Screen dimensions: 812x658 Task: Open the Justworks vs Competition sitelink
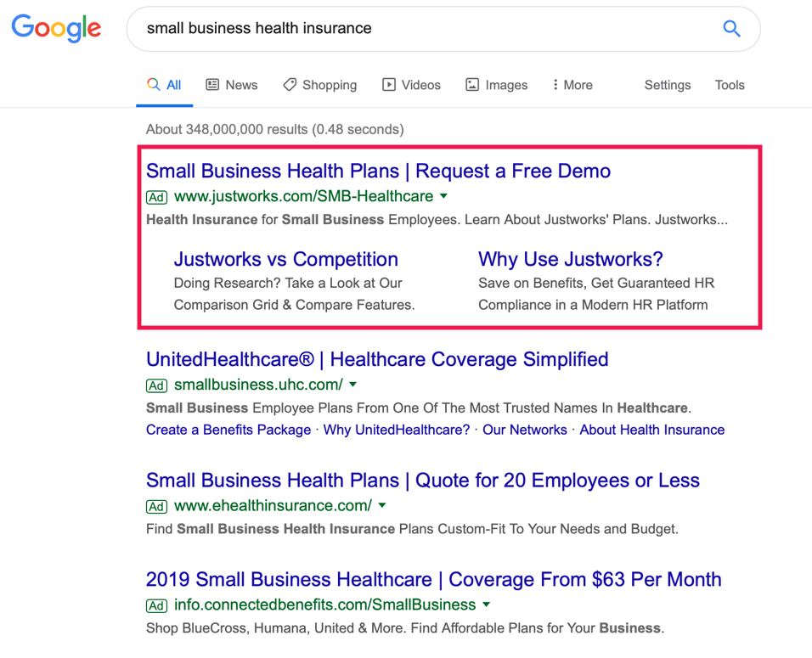pyautogui.click(x=285, y=260)
